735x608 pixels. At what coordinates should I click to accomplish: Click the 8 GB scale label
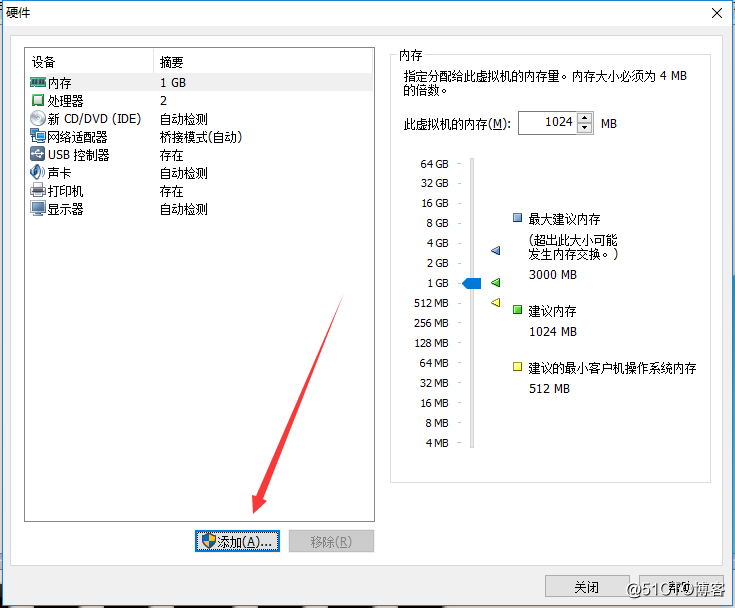tap(437, 223)
